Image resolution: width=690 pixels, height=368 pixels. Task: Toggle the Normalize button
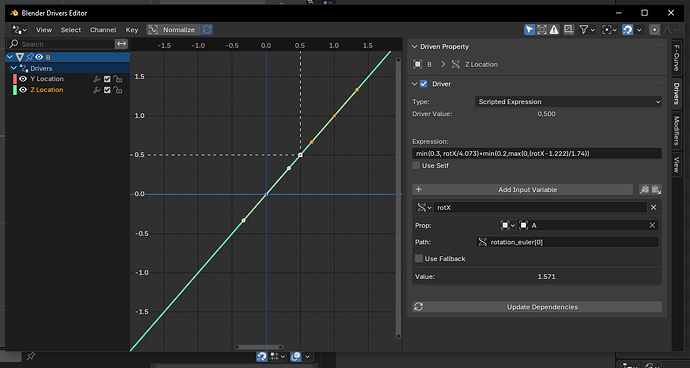(x=173, y=30)
